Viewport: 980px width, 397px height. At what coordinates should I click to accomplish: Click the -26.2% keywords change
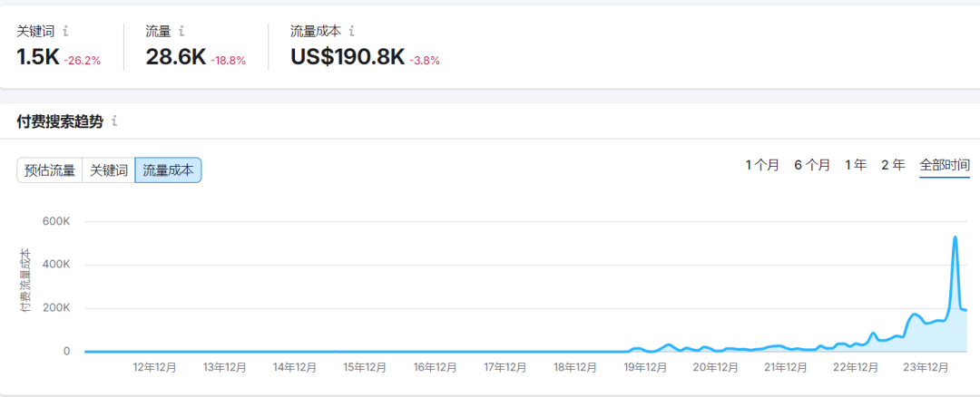pos(83,61)
